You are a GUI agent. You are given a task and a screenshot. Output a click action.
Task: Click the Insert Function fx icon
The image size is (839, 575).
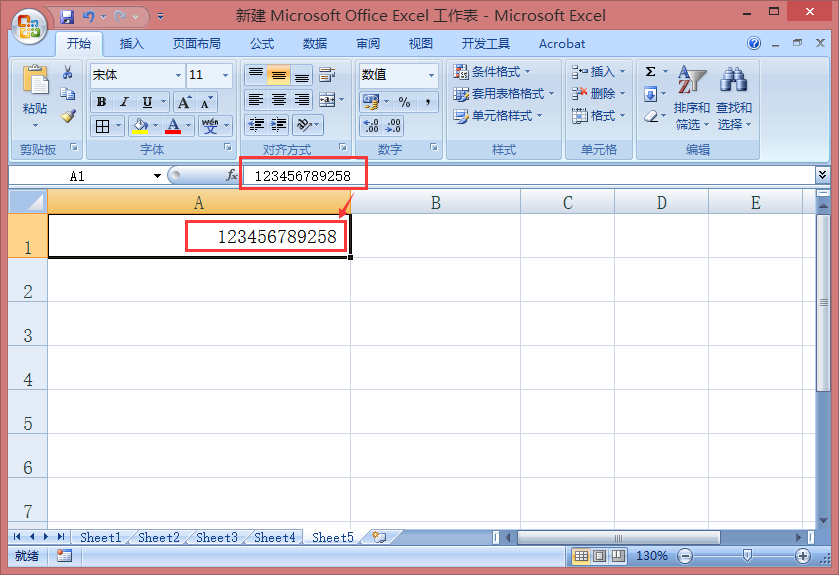(x=232, y=175)
